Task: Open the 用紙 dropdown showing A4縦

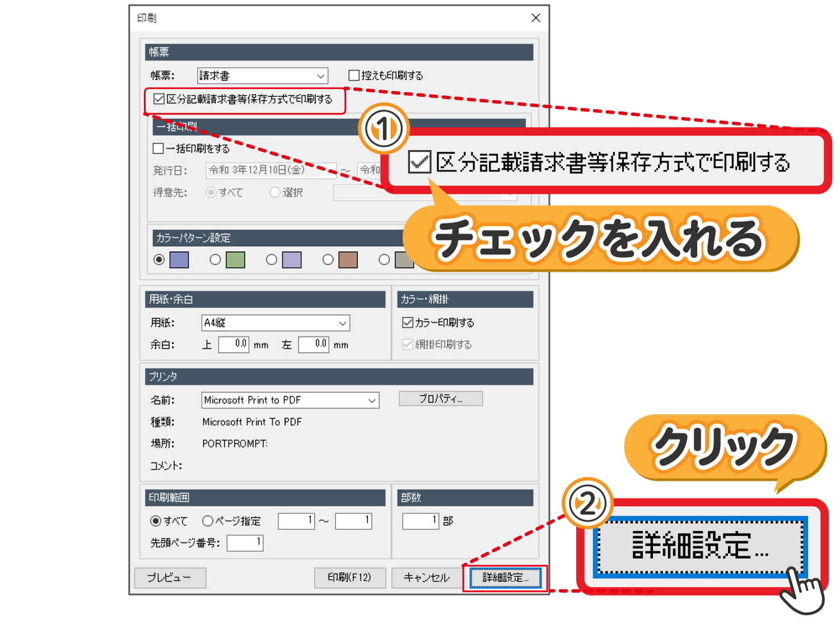Action: 276,323
